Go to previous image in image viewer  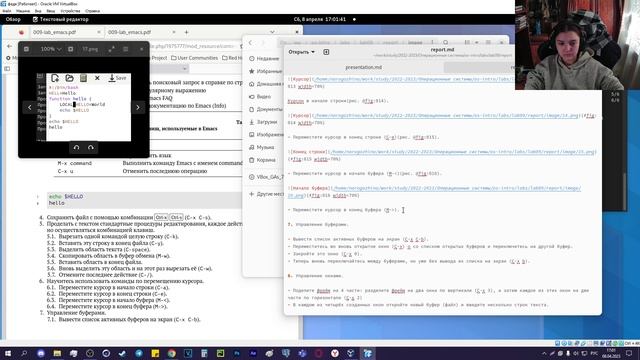coord(29,107)
